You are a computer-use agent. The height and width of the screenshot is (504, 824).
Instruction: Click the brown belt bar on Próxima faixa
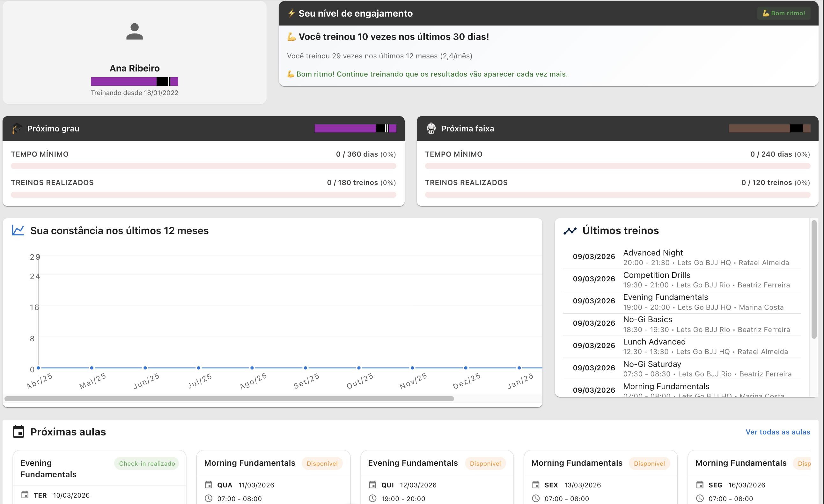[769, 128]
